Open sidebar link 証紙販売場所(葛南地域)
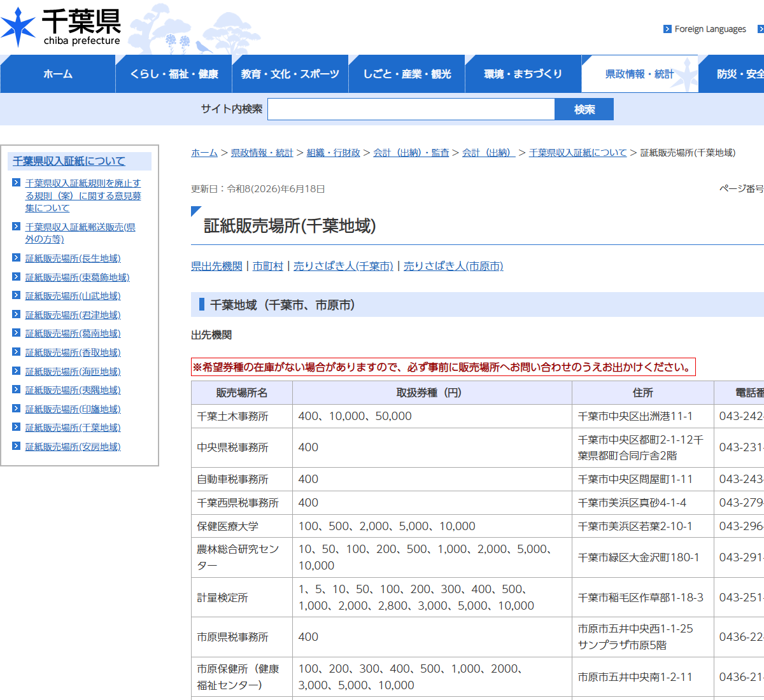 pyautogui.click(x=73, y=333)
